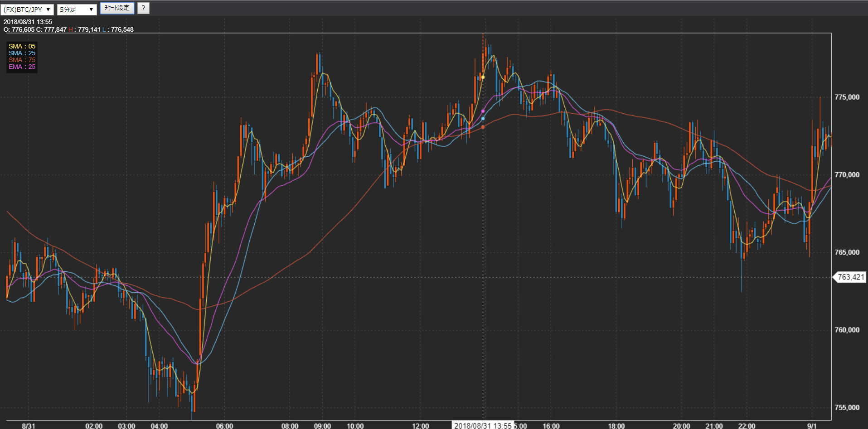Select the magenta EMA : 25 legend entry

click(x=22, y=67)
